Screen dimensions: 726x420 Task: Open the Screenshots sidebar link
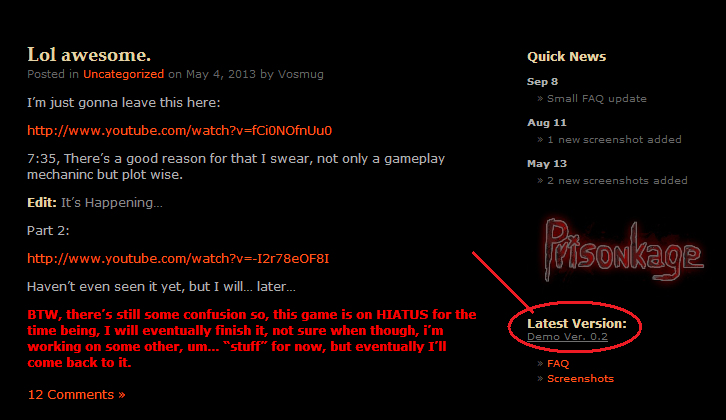click(x=580, y=378)
